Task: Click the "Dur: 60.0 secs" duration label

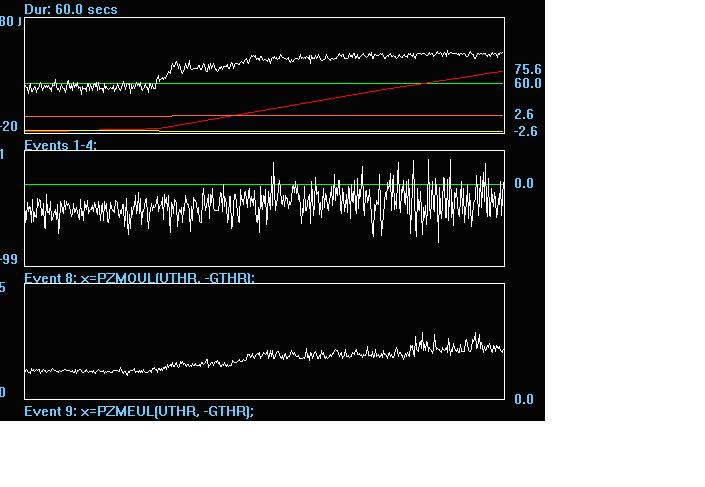Action: pyautogui.click(x=71, y=9)
